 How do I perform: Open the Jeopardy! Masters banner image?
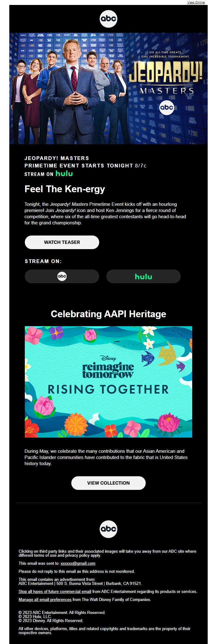pyautogui.click(x=108, y=89)
